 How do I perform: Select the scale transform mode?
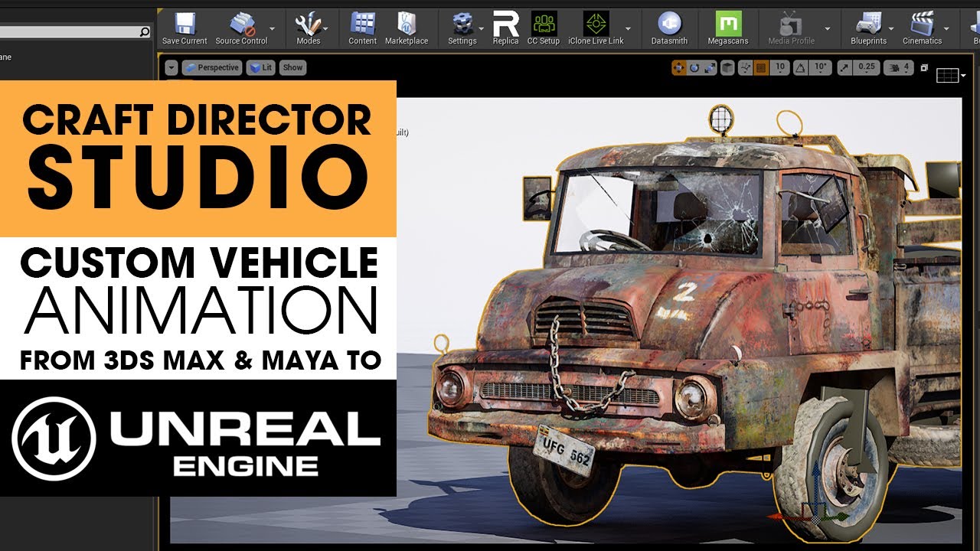[x=710, y=68]
